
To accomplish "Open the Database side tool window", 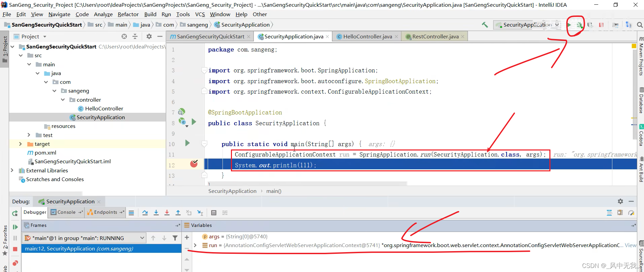I will pyautogui.click(x=641, y=101).
